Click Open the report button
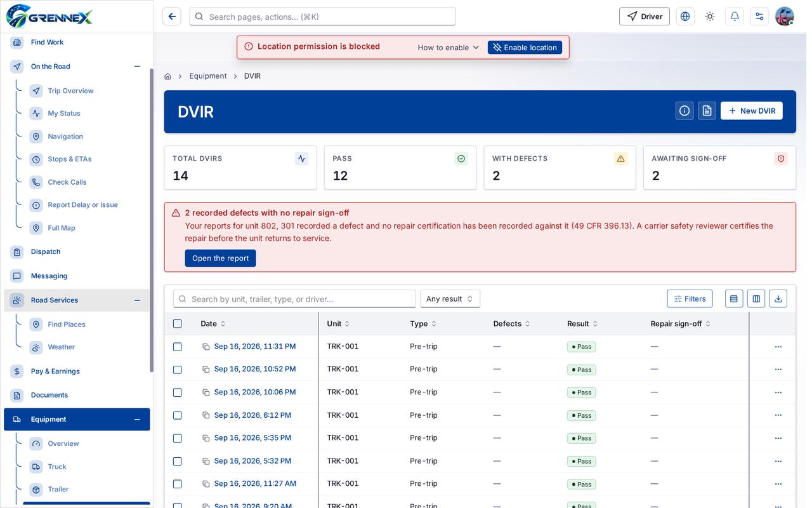Screen dimensions: 812x508 220,258
